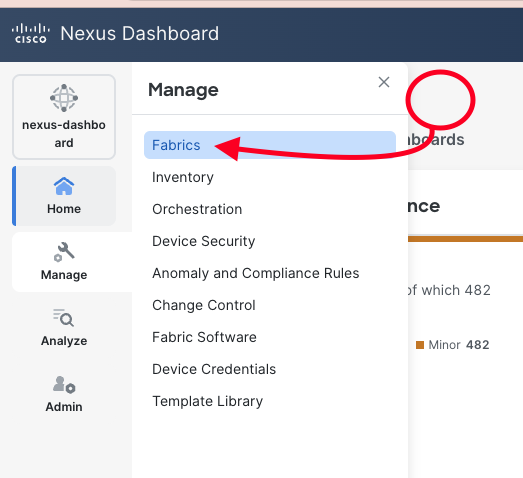Viewport: 523px width, 478px height.
Task: Open Device Credentials item
Action: (x=214, y=369)
